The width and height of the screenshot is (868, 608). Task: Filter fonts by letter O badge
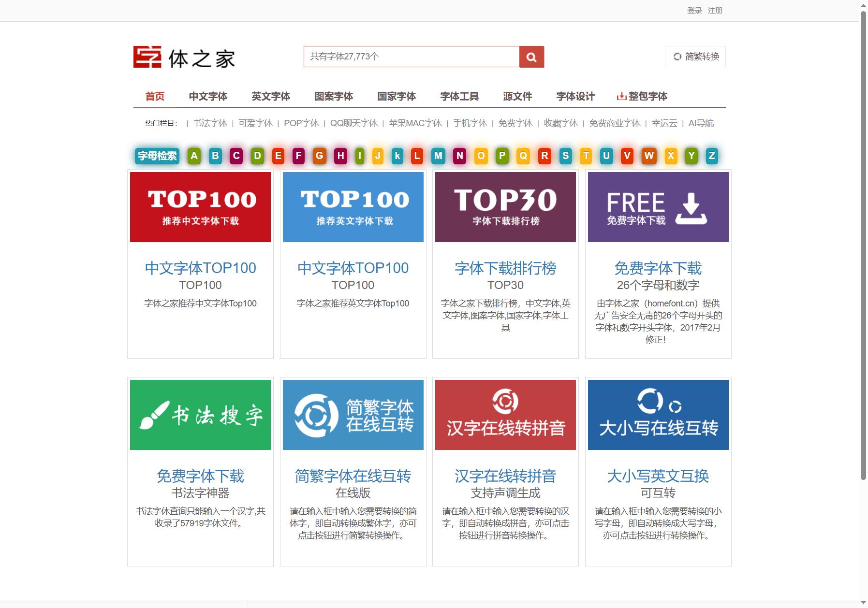click(481, 156)
